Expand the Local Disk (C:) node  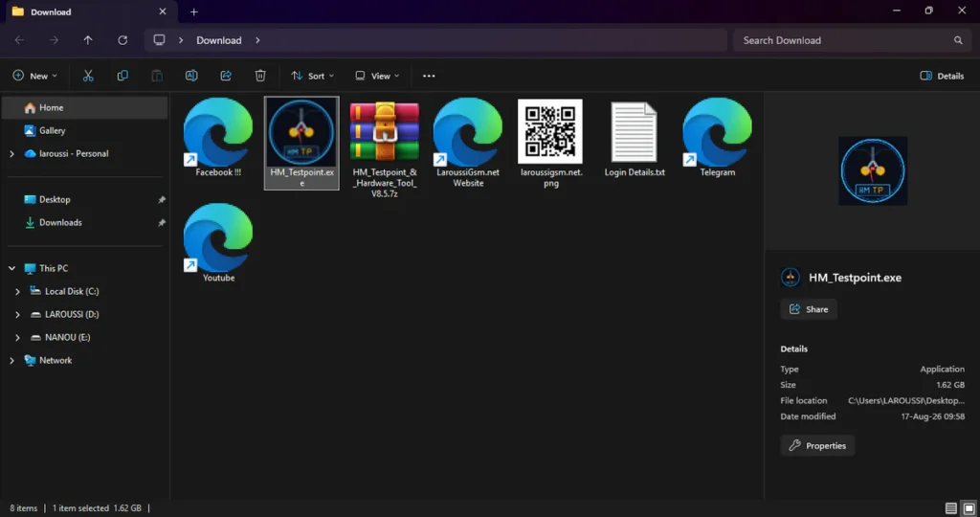coord(17,291)
